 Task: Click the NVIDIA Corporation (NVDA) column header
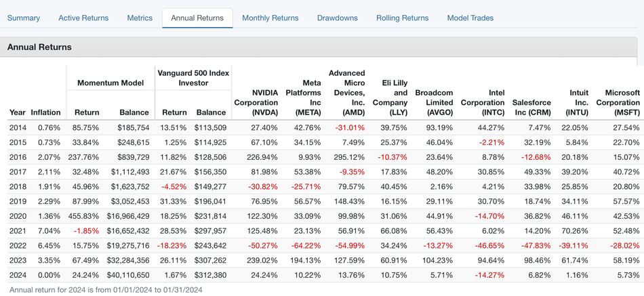click(256, 103)
